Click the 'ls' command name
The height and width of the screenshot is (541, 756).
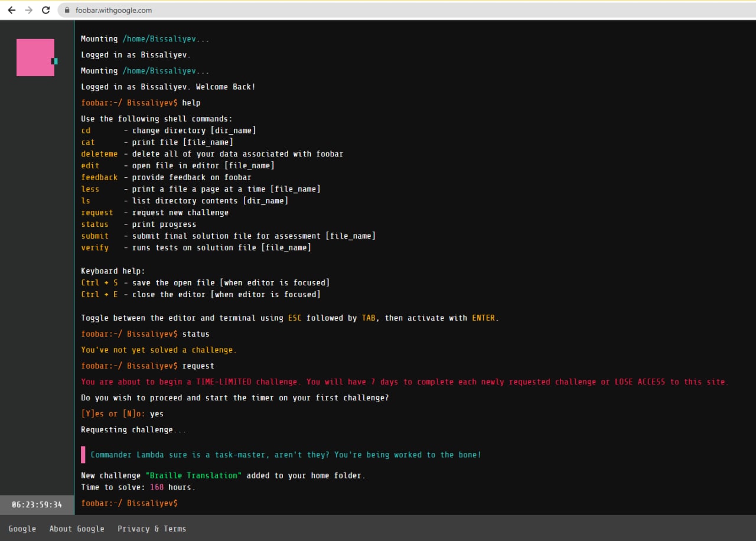click(86, 201)
